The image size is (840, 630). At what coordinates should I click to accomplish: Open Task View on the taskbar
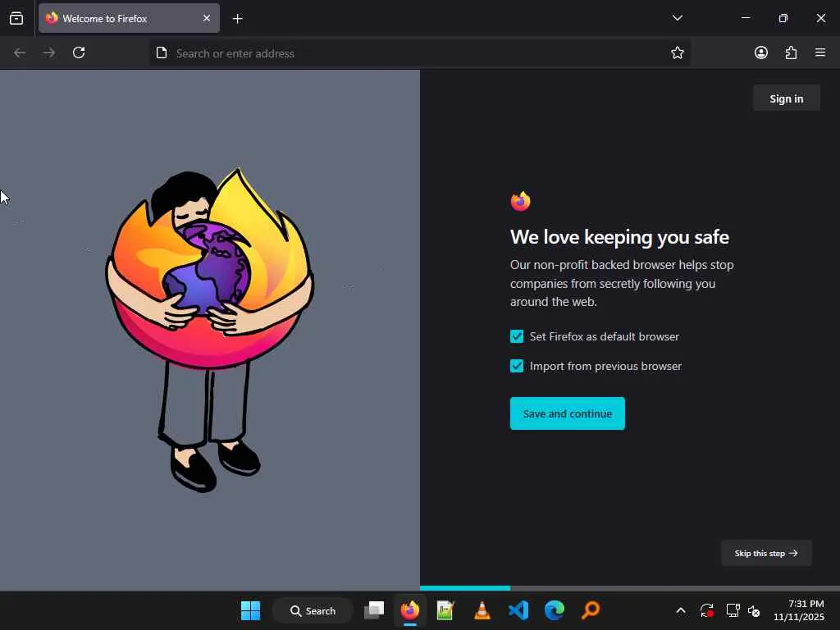pyautogui.click(x=374, y=610)
